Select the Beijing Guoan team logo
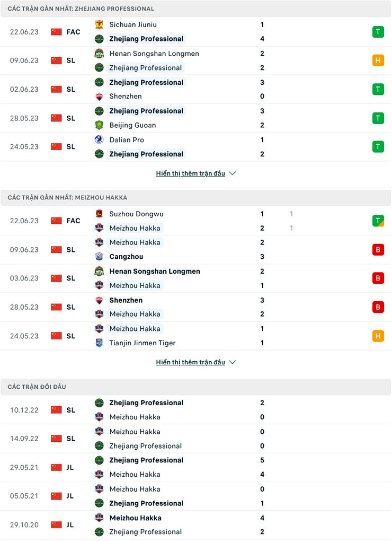 pyautogui.click(x=99, y=125)
